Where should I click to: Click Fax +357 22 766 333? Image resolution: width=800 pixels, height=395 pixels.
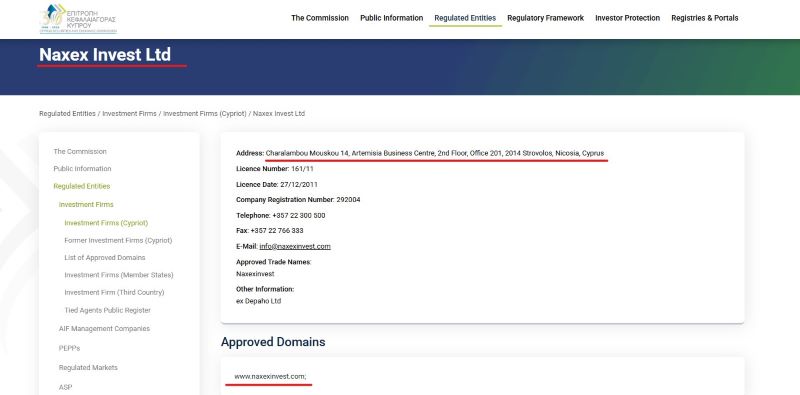(x=270, y=231)
